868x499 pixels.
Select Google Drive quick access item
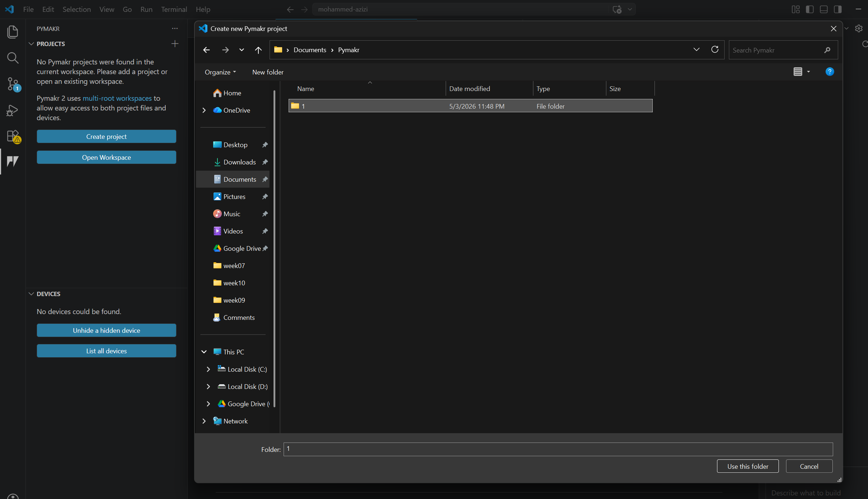(233, 248)
